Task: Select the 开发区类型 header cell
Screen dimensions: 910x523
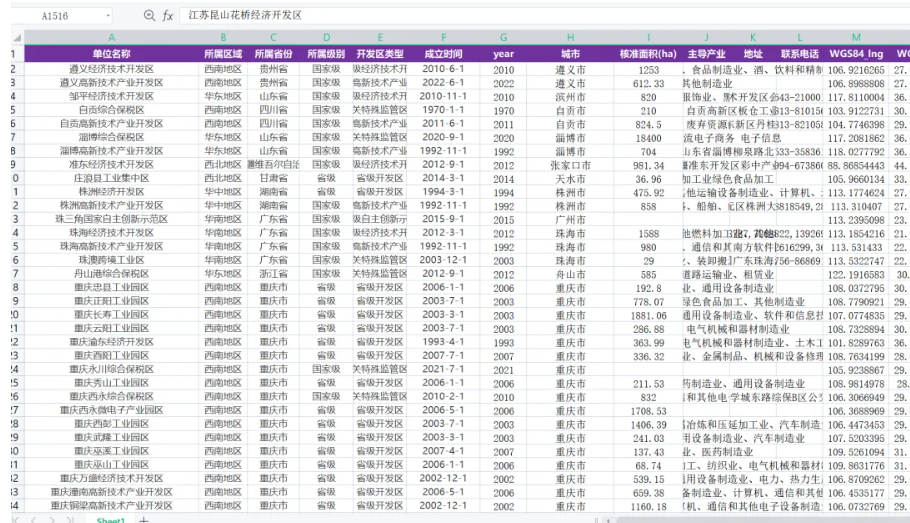Action: click(x=380, y=54)
